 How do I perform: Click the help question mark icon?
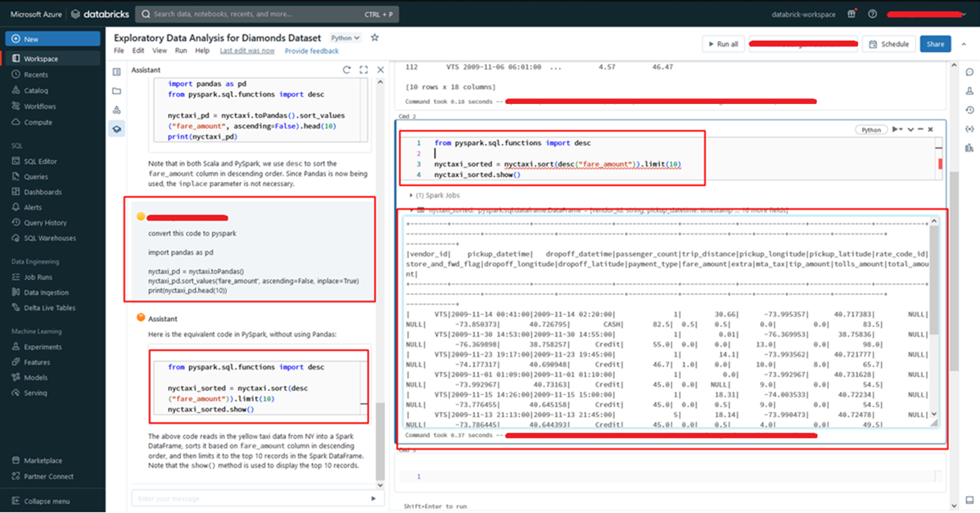point(872,14)
